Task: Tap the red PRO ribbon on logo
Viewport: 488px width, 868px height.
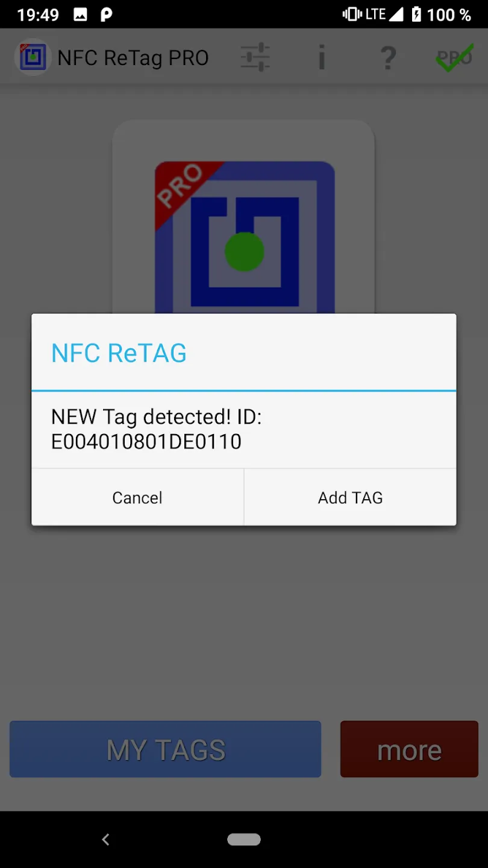Action: [183, 189]
